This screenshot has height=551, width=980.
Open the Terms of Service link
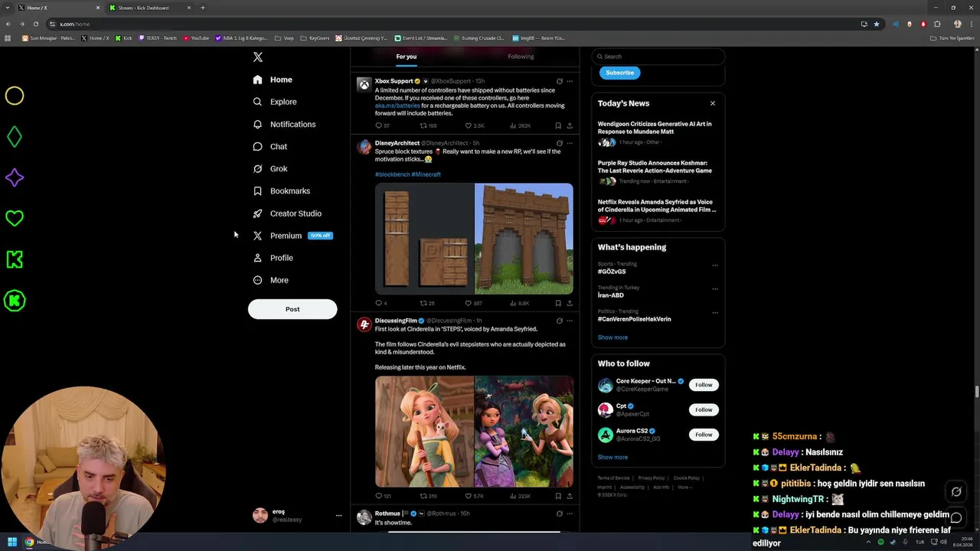click(x=613, y=478)
